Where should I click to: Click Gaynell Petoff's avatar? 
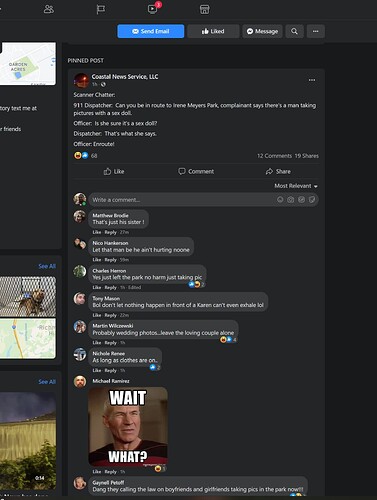pos(80,483)
